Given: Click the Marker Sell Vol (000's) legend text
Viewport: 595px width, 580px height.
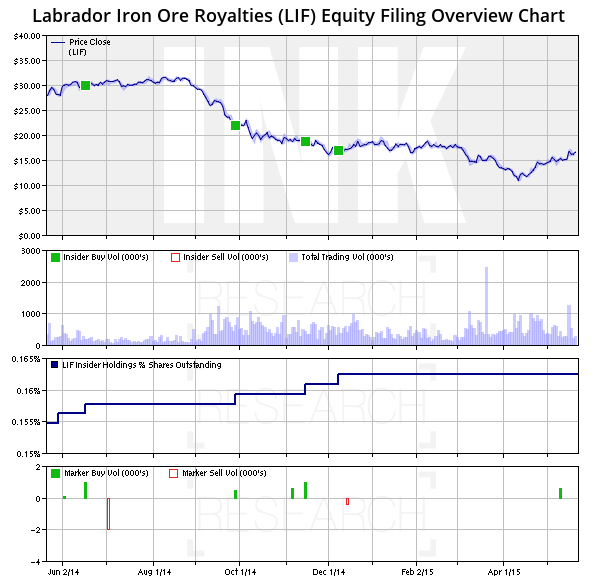Looking at the screenshot, I should point(224,473).
